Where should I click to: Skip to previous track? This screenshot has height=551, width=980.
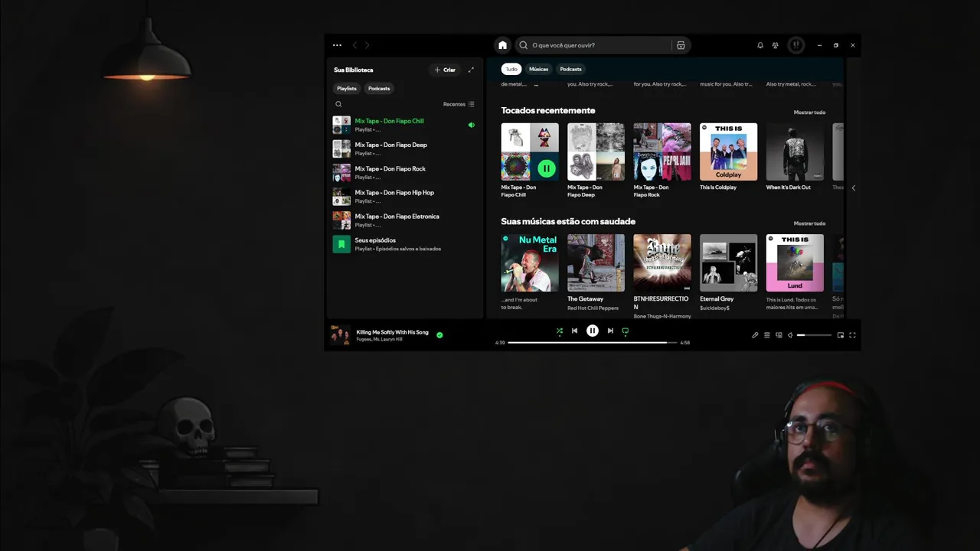pyautogui.click(x=574, y=331)
